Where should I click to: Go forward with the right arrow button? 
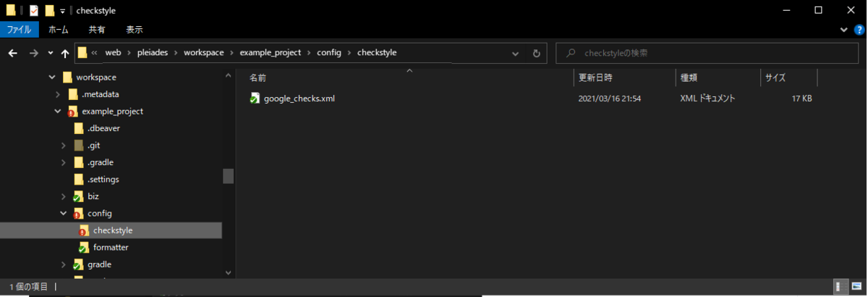coord(34,53)
